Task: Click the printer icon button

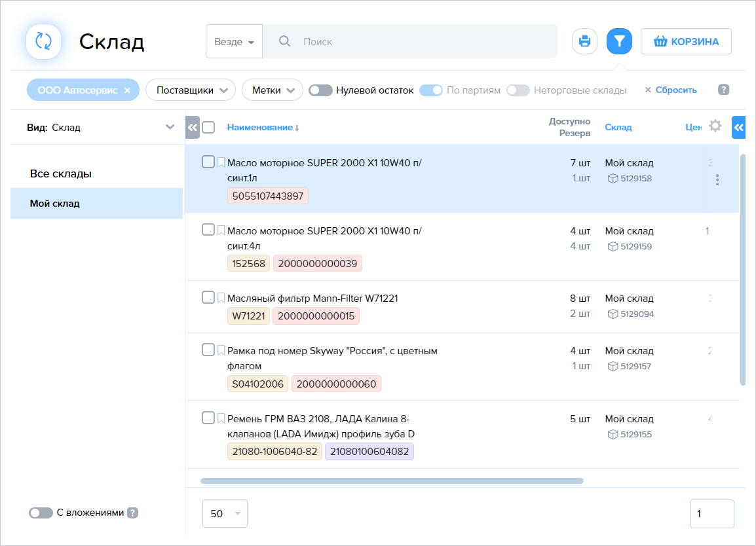Action: pos(584,41)
